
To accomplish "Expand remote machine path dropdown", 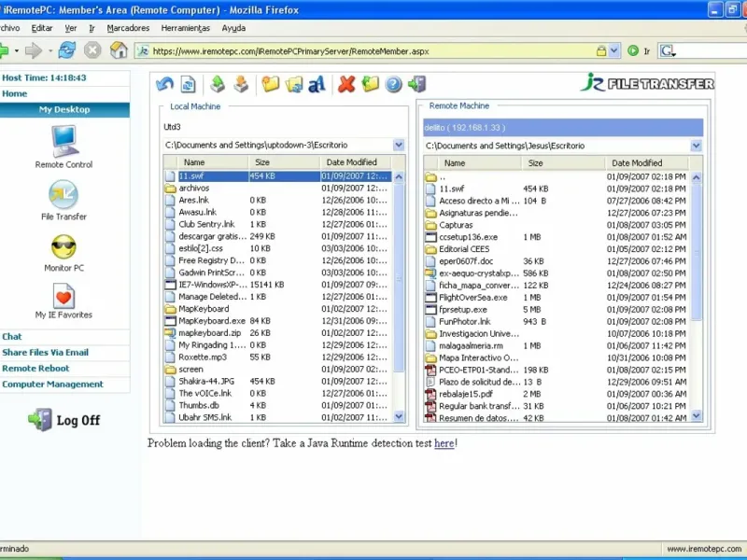I will click(x=696, y=146).
